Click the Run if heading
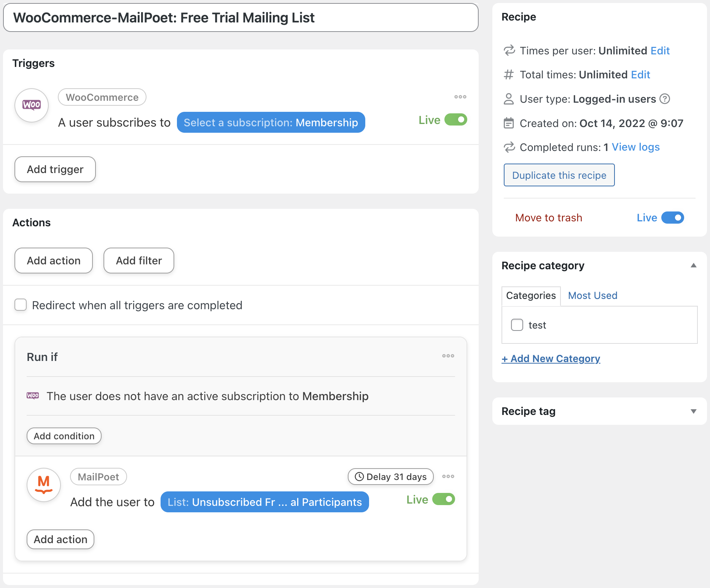This screenshot has height=588, width=710. coord(42,357)
